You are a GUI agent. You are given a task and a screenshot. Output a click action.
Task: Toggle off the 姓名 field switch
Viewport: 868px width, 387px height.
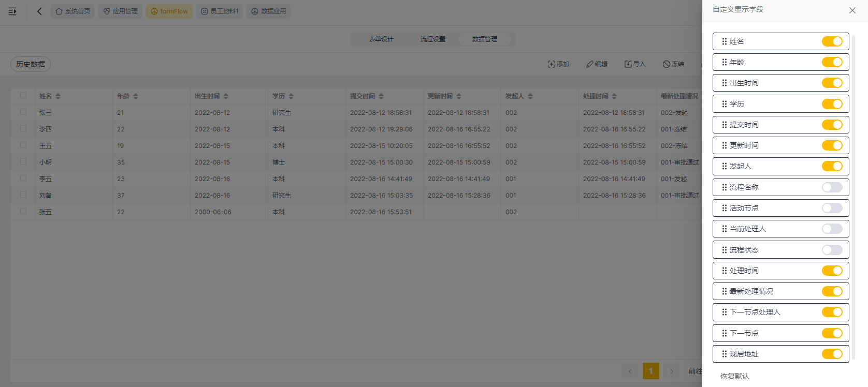point(832,41)
